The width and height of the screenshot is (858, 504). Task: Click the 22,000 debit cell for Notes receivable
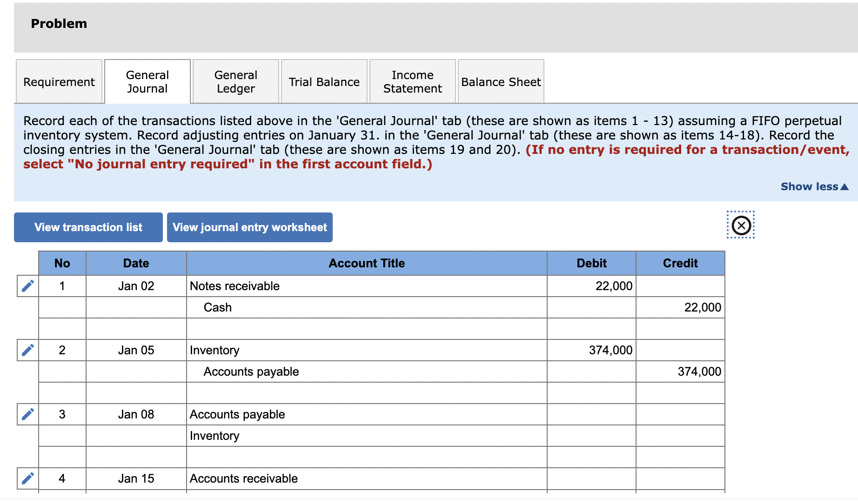click(x=591, y=286)
